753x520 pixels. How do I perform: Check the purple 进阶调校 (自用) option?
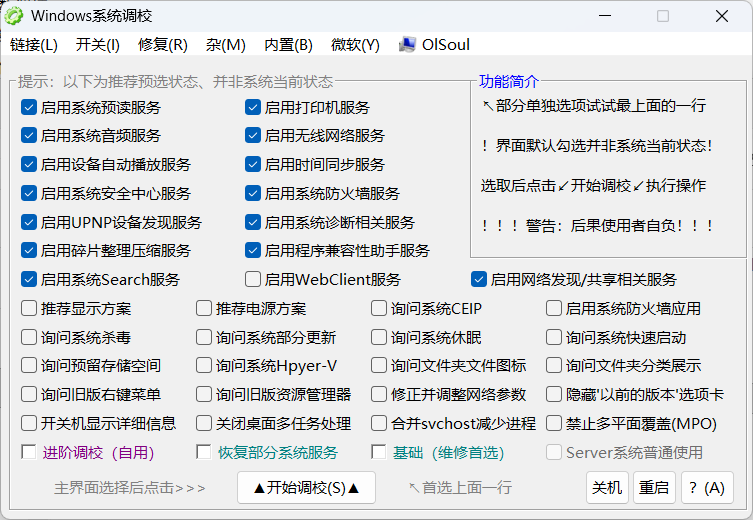point(29,452)
